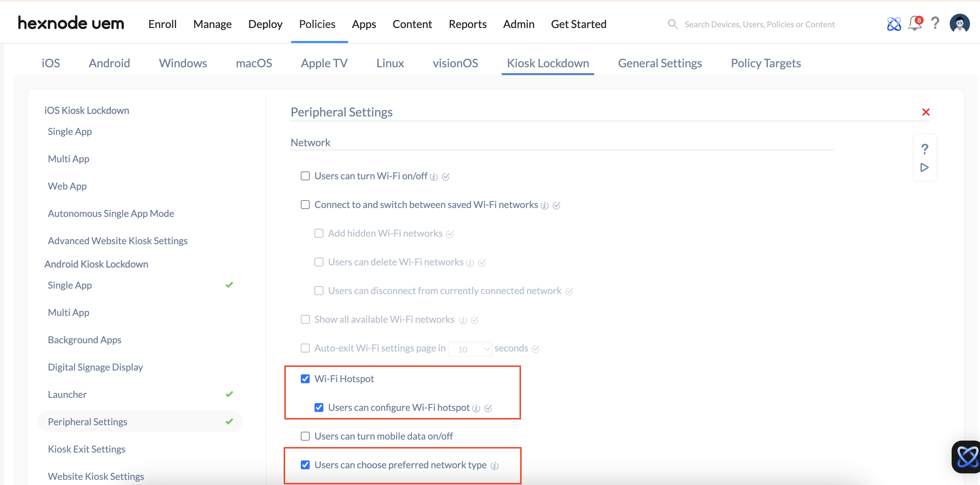Uncheck Users can choose preferred network type
This screenshot has height=485, width=980.
(305, 465)
